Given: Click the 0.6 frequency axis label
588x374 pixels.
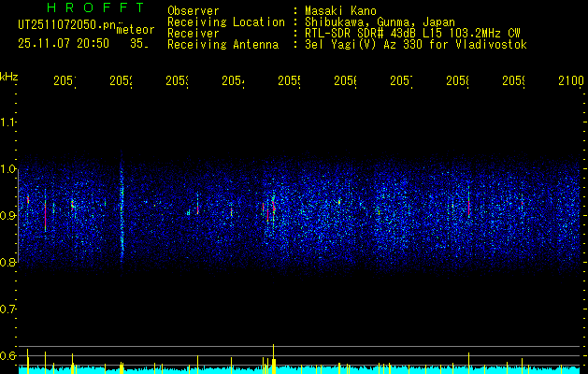Looking at the screenshot, I should click(7, 355).
